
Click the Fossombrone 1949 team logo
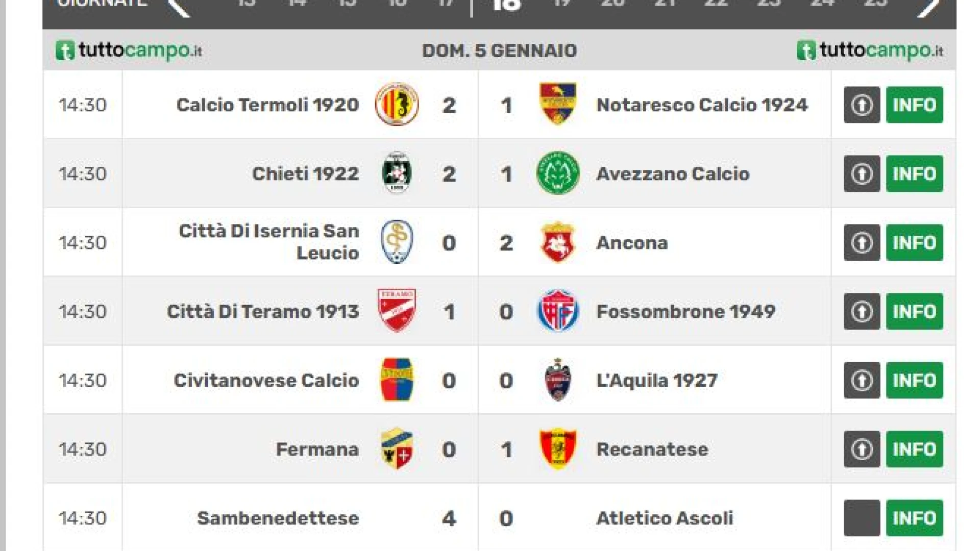tap(558, 311)
